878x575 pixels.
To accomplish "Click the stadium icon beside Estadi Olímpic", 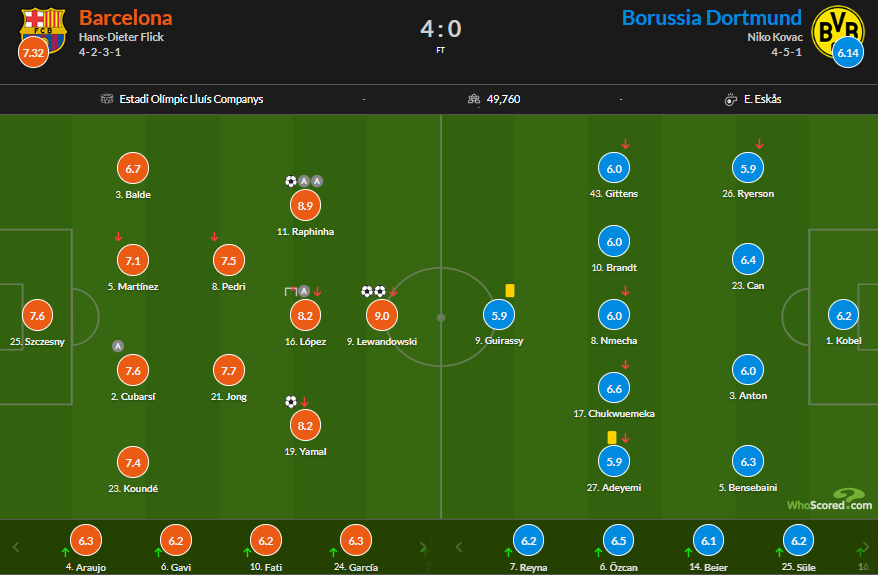I will coord(106,99).
